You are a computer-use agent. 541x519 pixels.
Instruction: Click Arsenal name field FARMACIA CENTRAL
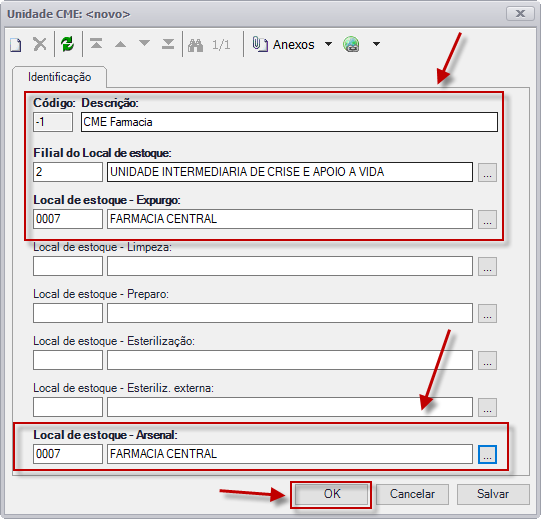tap(290, 454)
